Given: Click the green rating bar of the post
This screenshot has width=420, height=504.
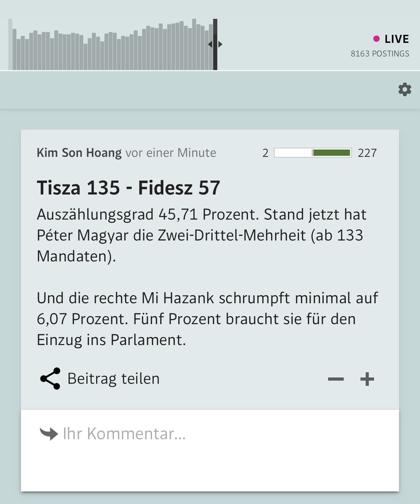Looking at the screenshot, I should point(313,153).
